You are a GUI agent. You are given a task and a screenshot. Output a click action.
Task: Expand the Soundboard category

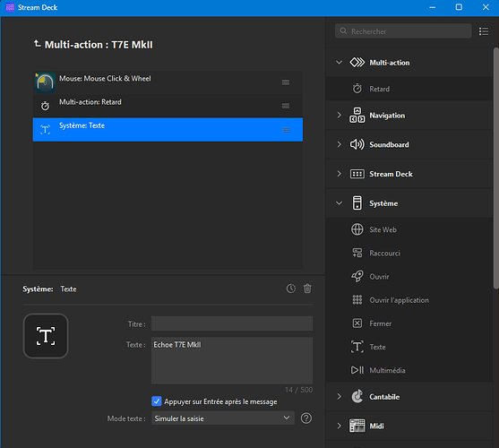[340, 144]
